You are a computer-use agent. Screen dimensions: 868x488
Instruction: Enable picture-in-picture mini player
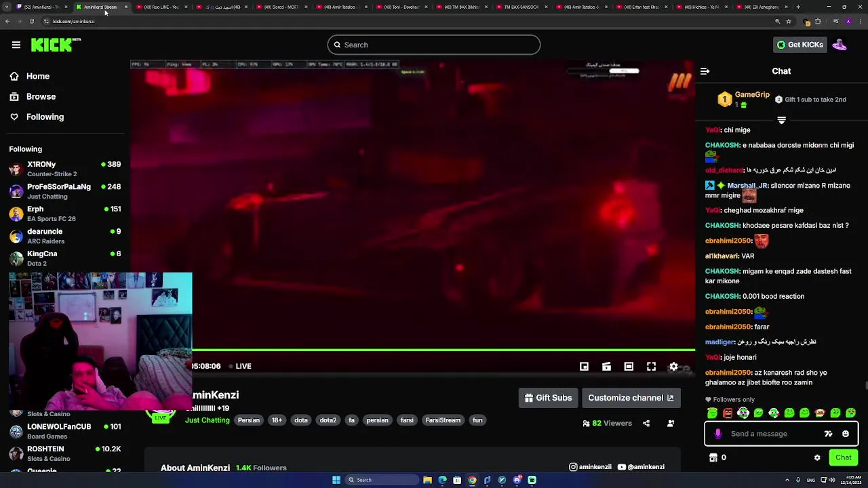pyautogui.click(x=584, y=367)
